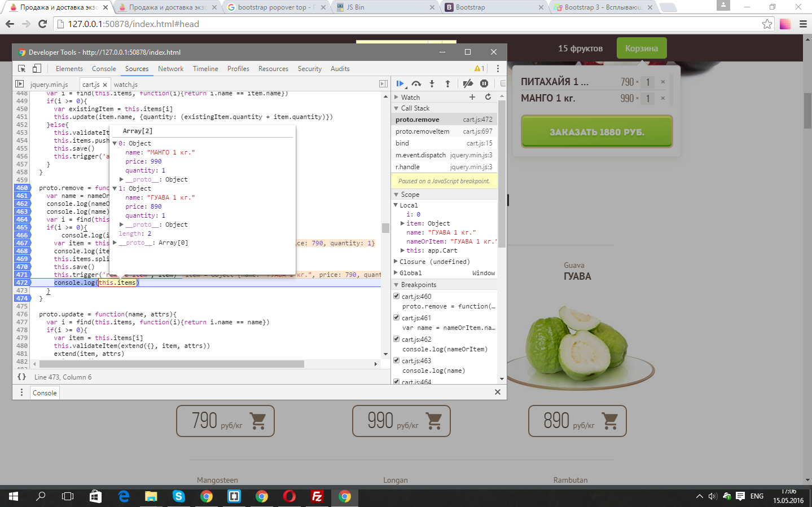Switch to Elements panel

pos(69,69)
